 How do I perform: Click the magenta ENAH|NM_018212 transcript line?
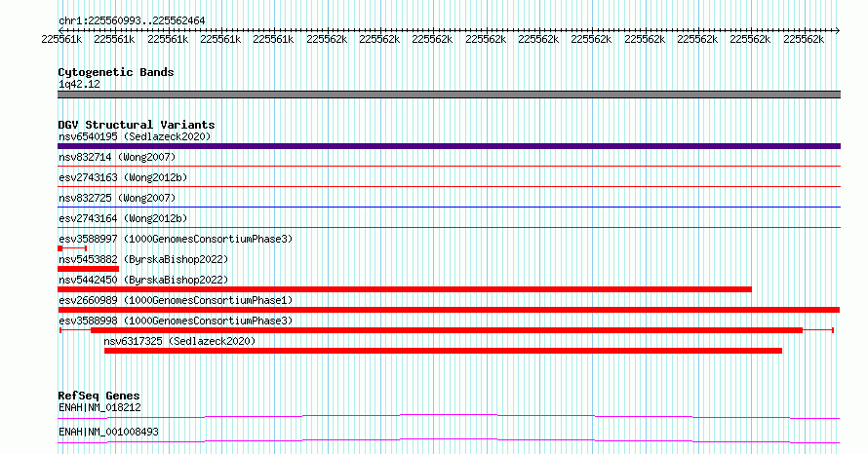tap(449, 416)
